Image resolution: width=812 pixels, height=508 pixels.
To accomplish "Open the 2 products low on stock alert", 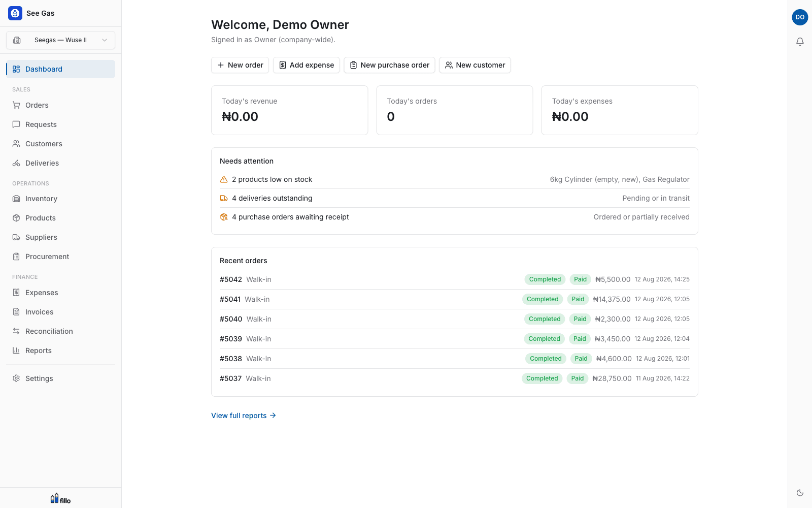I will click(455, 179).
